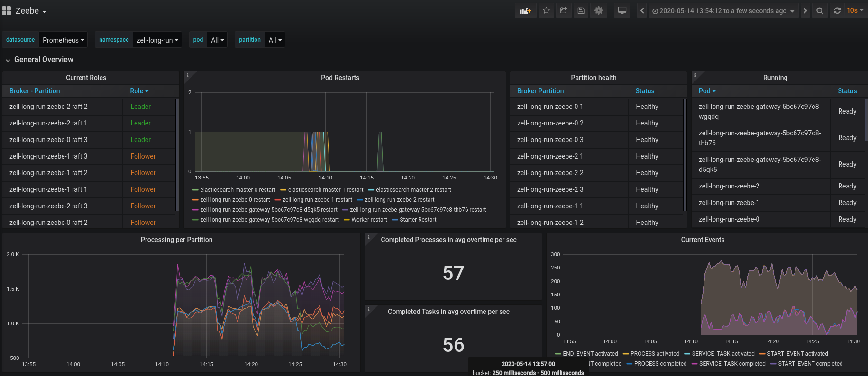Open the partition All dropdown
This screenshot has width=868, height=376.
(x=275, y=40)
